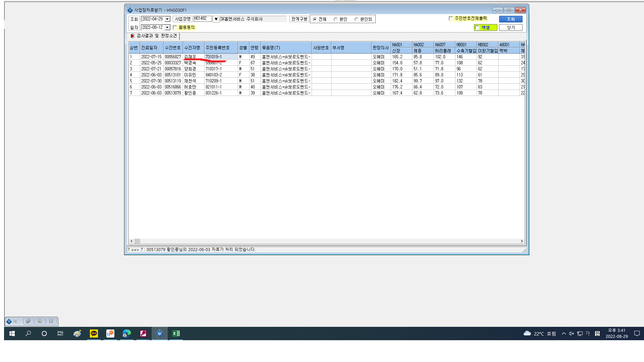Viewport: 644px width, 362px height.
Task: Click the muted volume tray icon
Action: coord(572,333)
